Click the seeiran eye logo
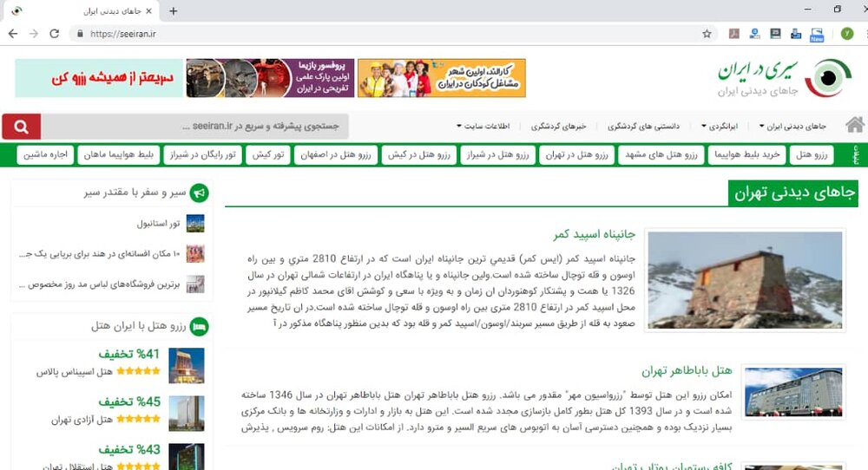The image size is (868, 470). coord(828,78)
